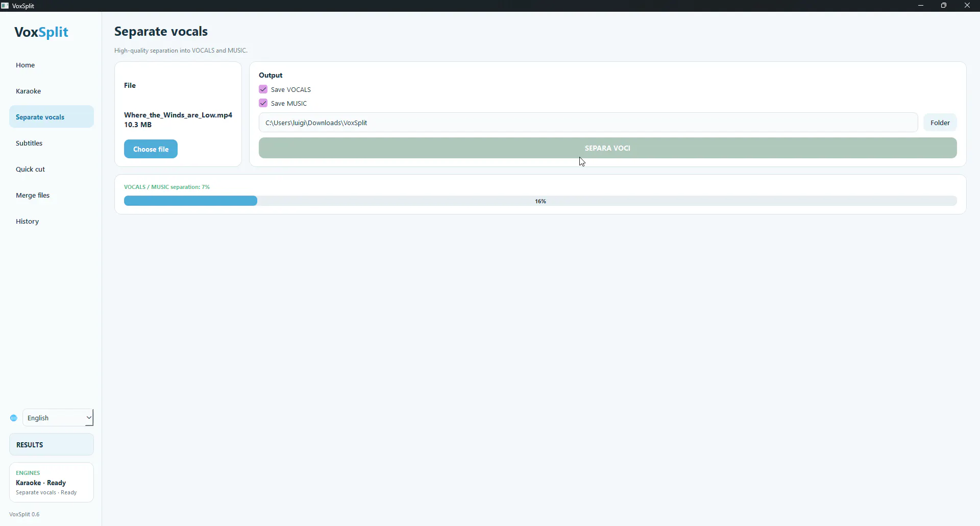Go to Merge files
This screenshot has width=980, height=526.
[x=52, y=195]
